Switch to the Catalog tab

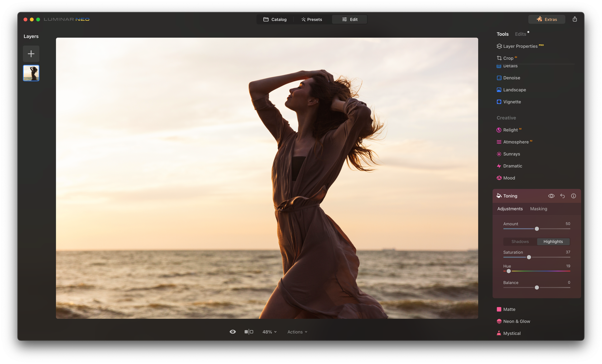tap(275, 19)
